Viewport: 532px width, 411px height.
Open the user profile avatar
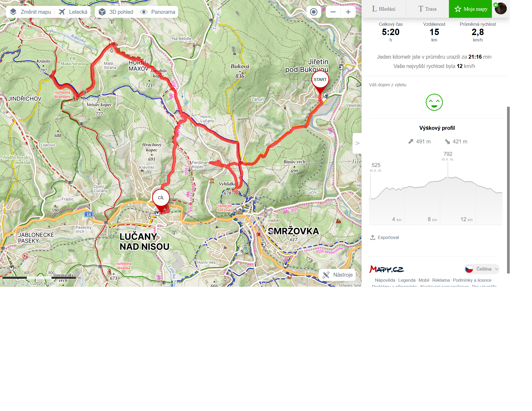pos(501,8)
